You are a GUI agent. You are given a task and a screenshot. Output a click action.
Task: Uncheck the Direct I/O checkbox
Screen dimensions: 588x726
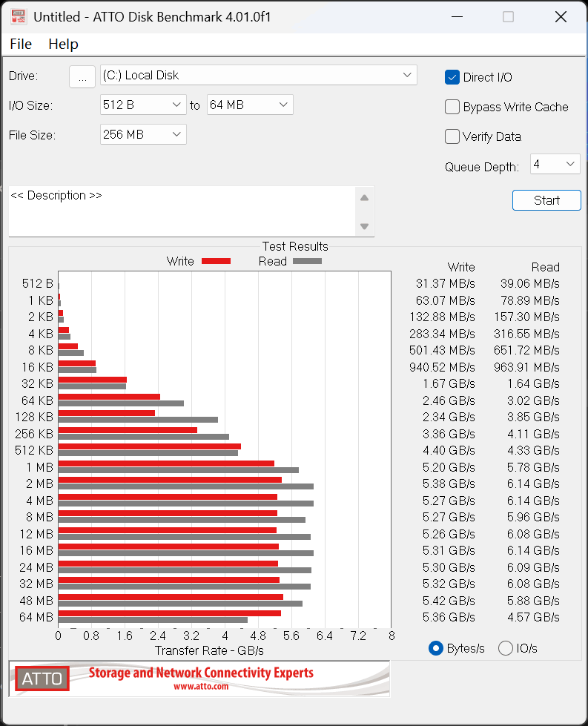pyautogui.click(x=452, y=77)
